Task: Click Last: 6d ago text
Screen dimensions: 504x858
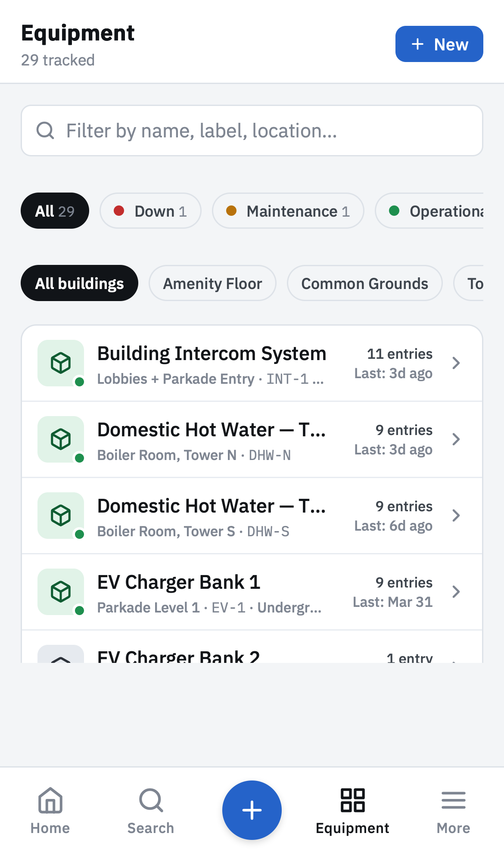Action: click(393, 526)
